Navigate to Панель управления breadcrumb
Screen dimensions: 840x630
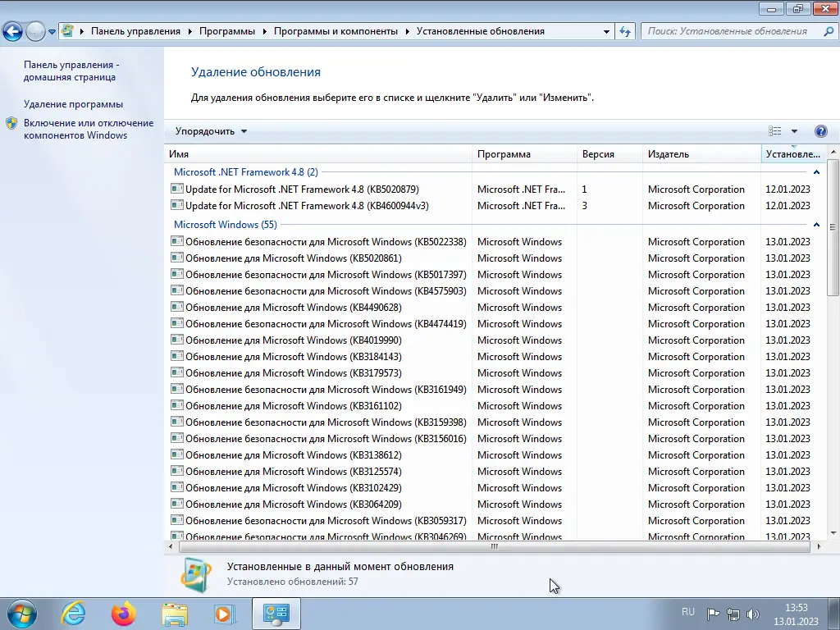135,31
